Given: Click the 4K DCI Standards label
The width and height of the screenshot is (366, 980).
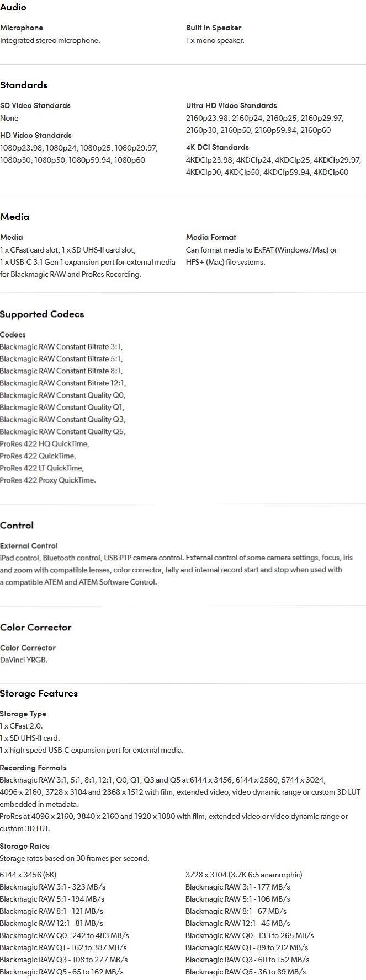Looking at the screenshot, I should (x=218, y=147).
